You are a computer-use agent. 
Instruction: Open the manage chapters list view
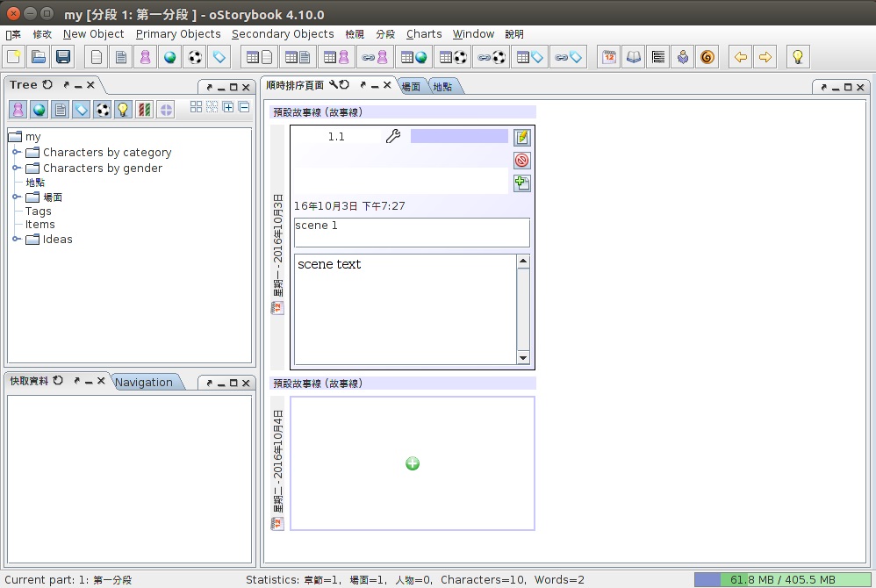(658, 57)
